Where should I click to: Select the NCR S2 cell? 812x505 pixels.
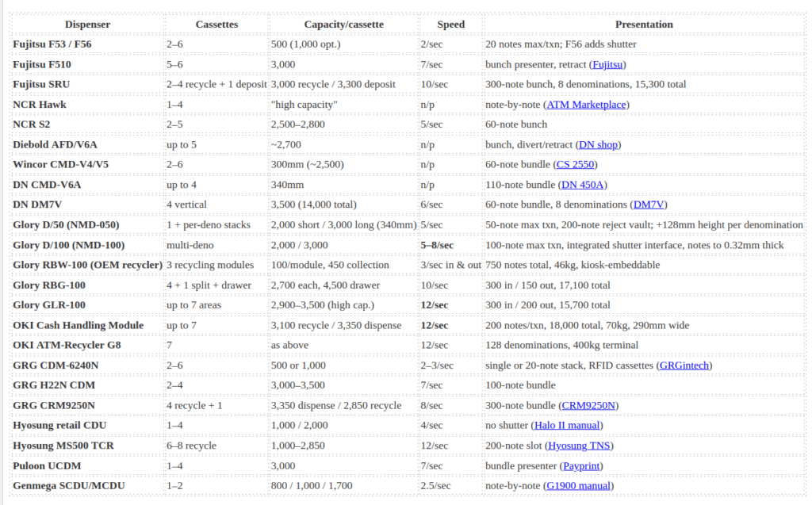click(87, 124)
